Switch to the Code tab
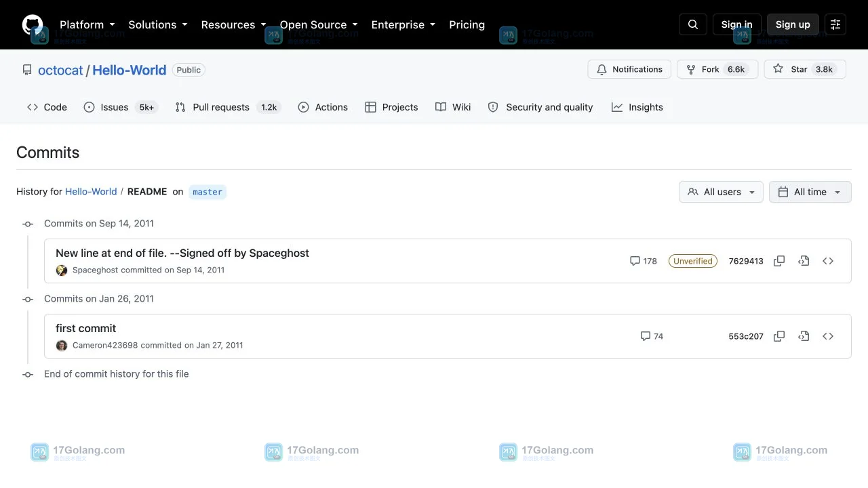 tap(47, 107)
